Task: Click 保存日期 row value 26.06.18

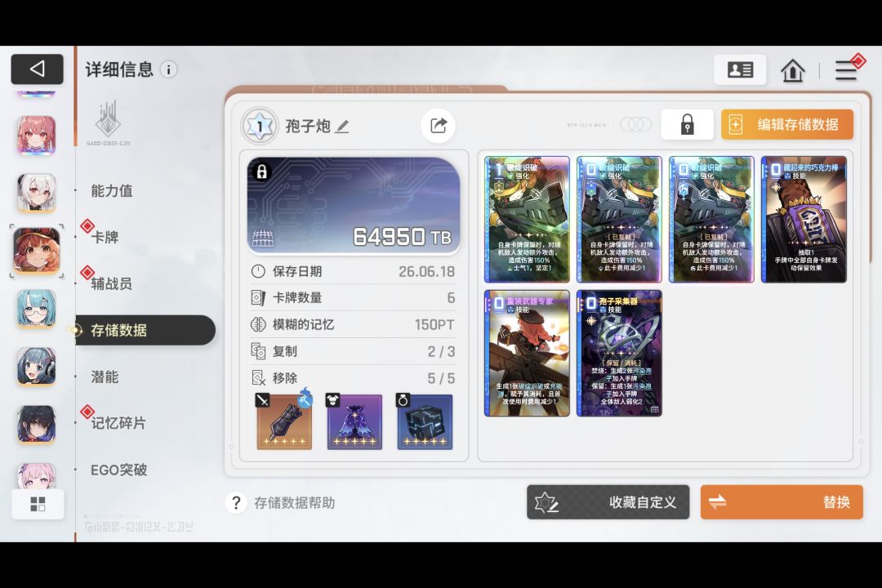Action: click(426, 272)
